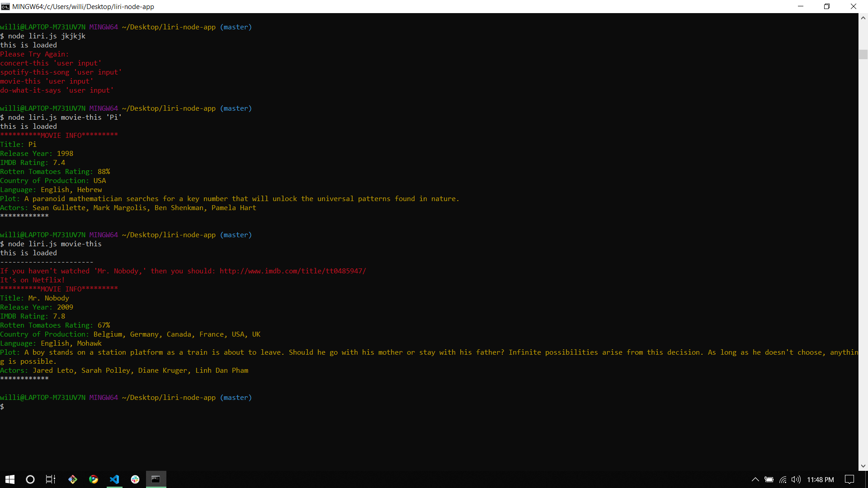The image size is (868, 488).
Task: Open the terminal title bar system menu
Action: click(x=5, y=6)
